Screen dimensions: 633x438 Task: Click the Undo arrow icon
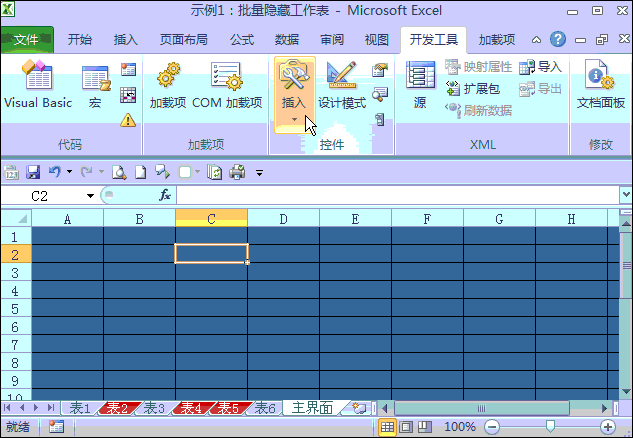click(55, 172)
